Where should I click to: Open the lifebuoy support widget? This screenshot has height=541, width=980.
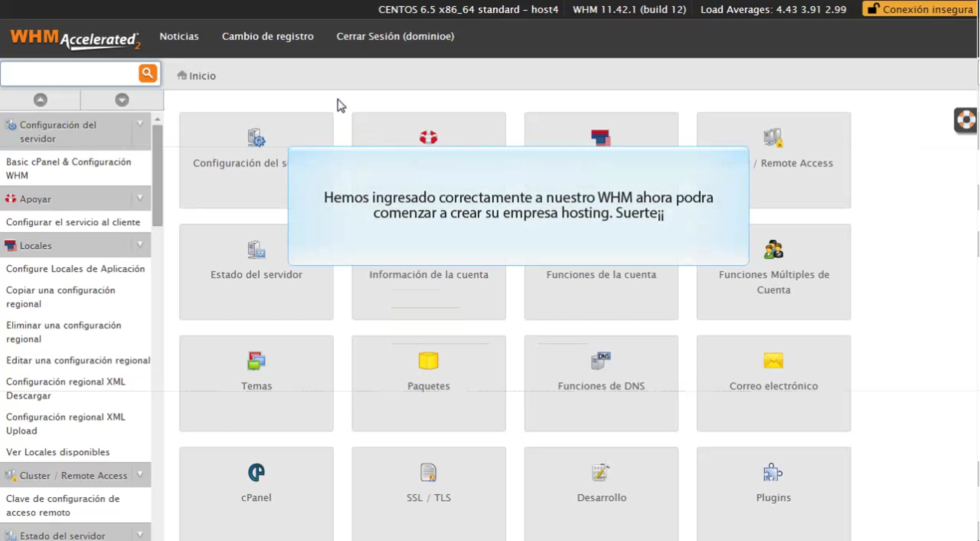point(966,120)
